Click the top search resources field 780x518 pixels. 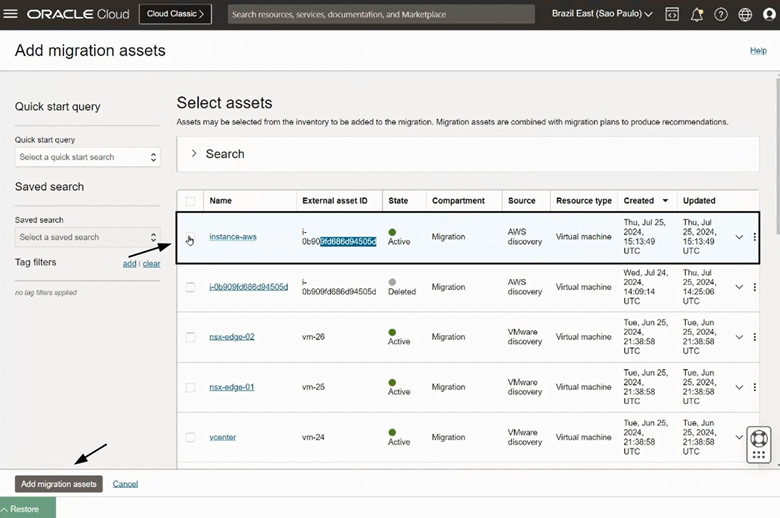(380, 15)
